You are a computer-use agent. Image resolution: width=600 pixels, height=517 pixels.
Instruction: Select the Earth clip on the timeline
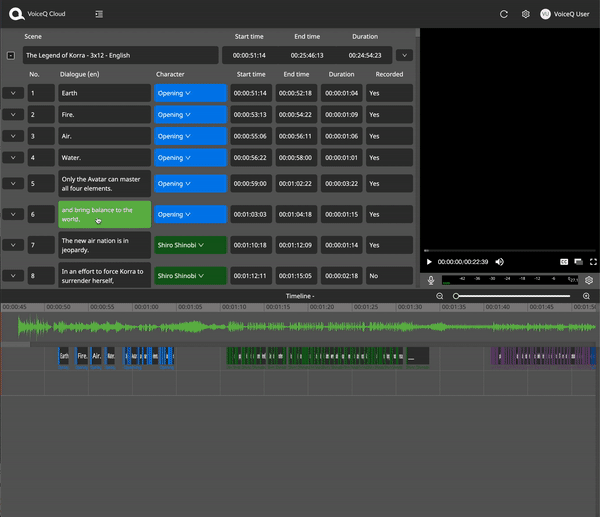pyautogui.click(x=64, y=356)
